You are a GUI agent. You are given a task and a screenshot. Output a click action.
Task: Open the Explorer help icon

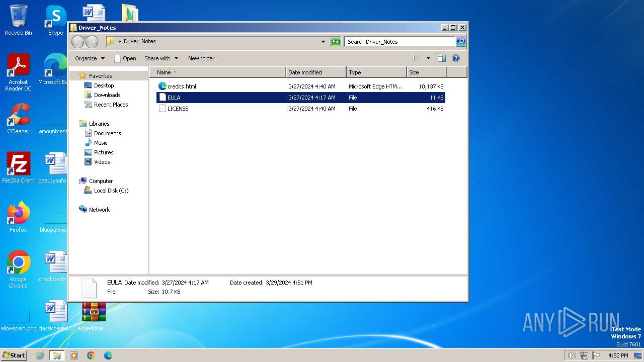455,58
